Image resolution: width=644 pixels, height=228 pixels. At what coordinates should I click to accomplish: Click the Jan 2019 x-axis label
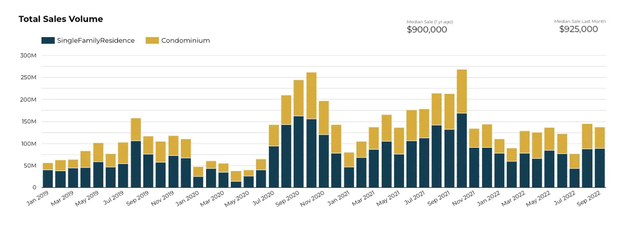38,197
